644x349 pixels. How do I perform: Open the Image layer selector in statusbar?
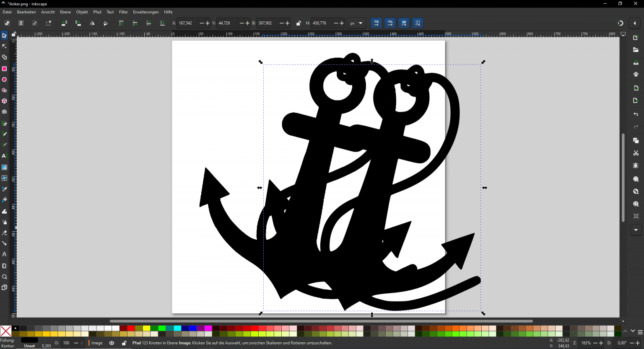tap(96, 343)
